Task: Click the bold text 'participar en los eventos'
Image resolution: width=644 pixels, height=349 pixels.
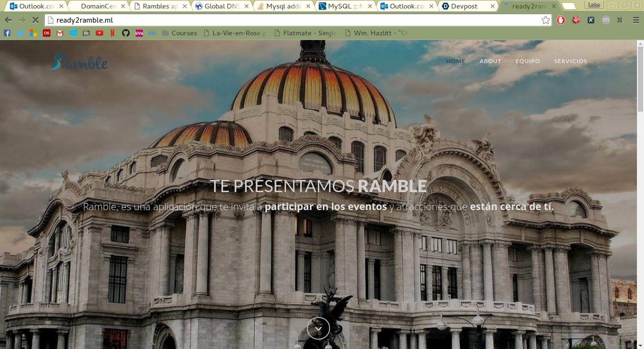Action: coord(326,207)
